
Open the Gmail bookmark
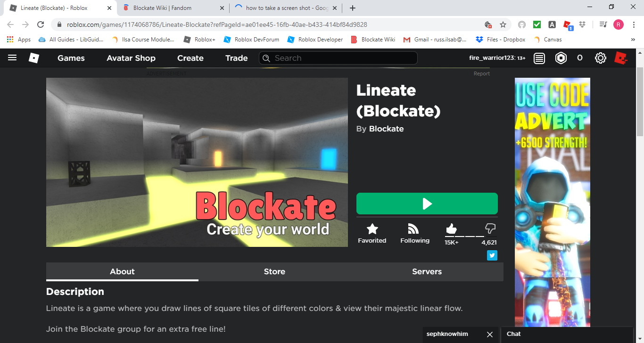pyautogui.click(x=435, y=40)
